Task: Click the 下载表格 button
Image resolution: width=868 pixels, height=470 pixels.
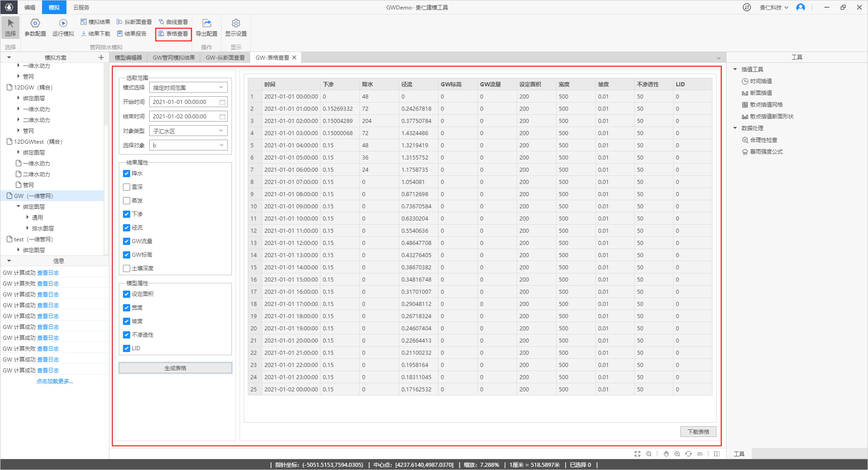Action: click(x=698, y=432)
